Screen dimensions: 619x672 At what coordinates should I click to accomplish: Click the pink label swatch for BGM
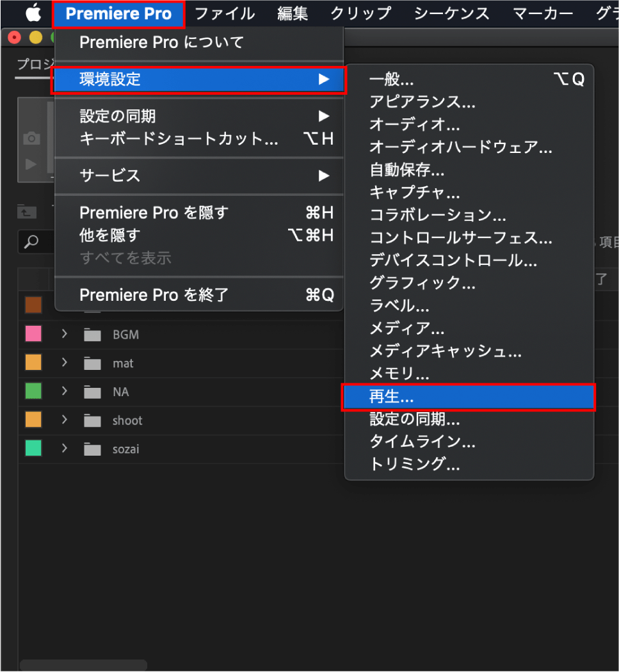tap(33, 334)
